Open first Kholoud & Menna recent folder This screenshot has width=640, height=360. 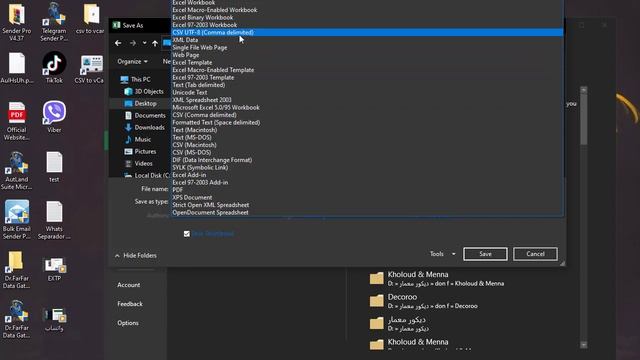point(437,279)
